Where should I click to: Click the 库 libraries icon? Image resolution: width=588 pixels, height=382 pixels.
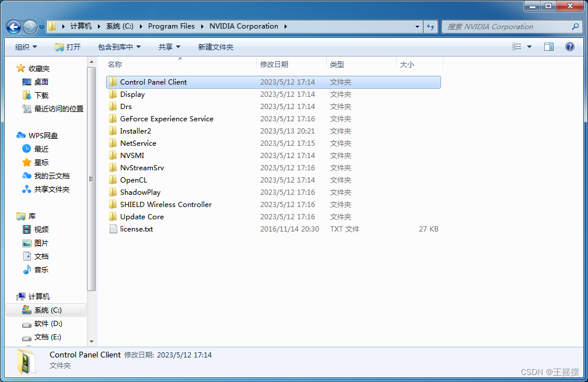click(x=21, y=216)
